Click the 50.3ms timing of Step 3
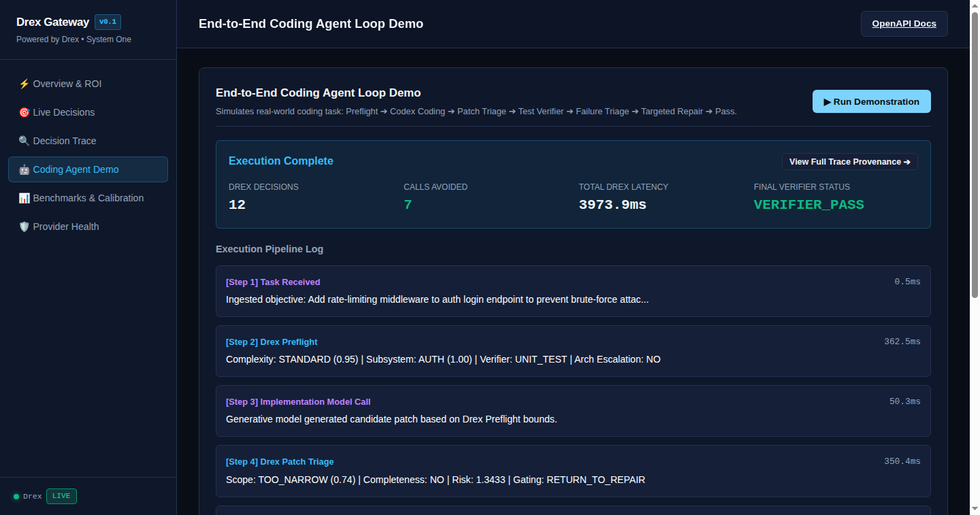980x515 pixels. tap(905, 401)
